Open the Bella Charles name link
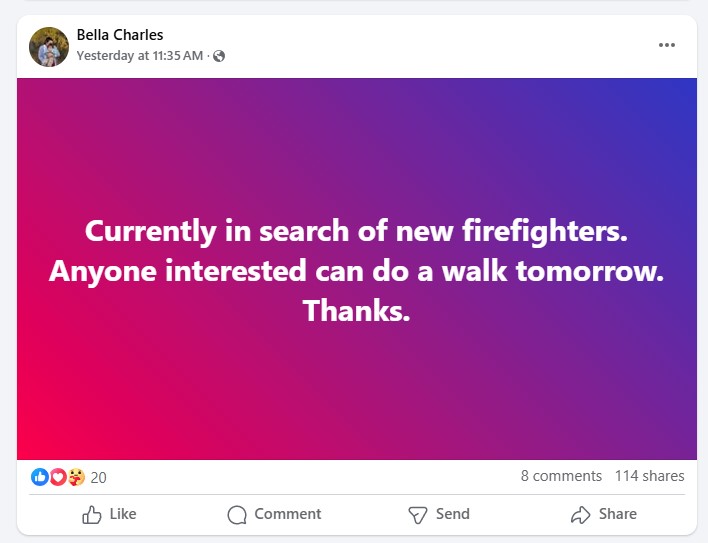The image size is (708, 543). (120, 35)
